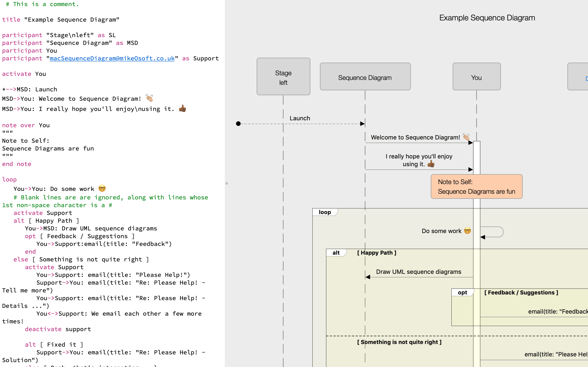Click the thumbs up emoji in diagram
The width and height of the screenshot is (588, 367).
[x=431, y=164]
